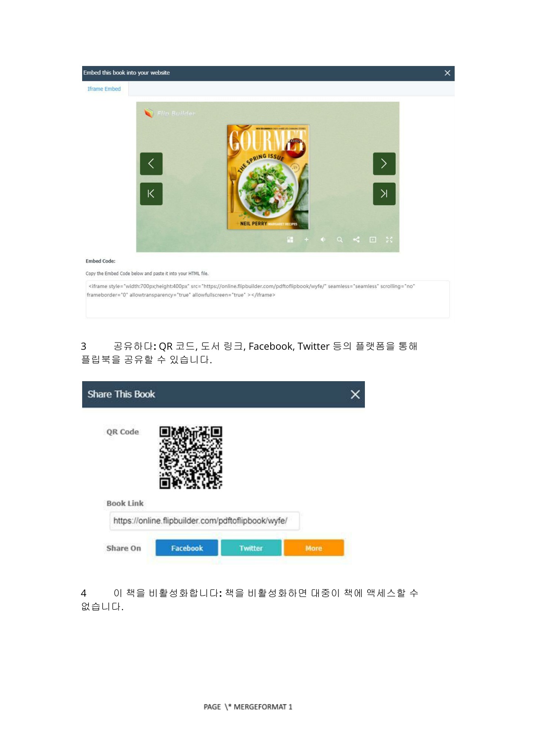Close the Share This Book dialog
This screenshot has width=535, height=756.
point(355,394)
